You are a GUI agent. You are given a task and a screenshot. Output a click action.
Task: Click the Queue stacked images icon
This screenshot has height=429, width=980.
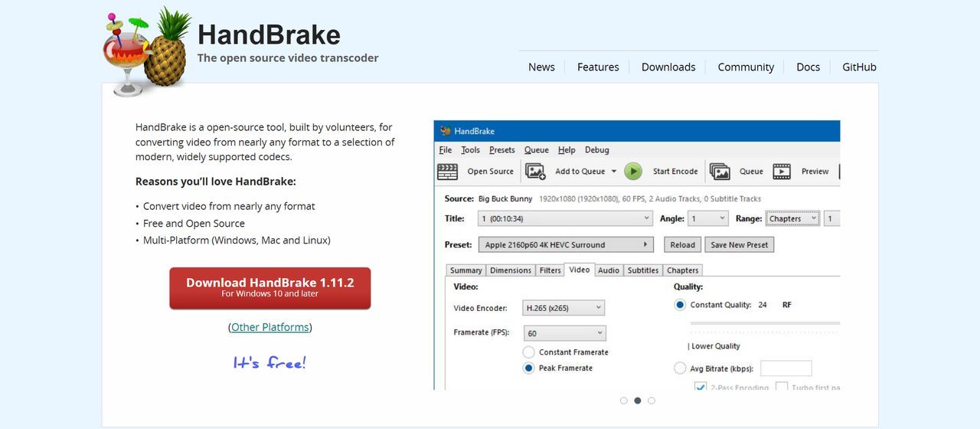click(720, 172)
